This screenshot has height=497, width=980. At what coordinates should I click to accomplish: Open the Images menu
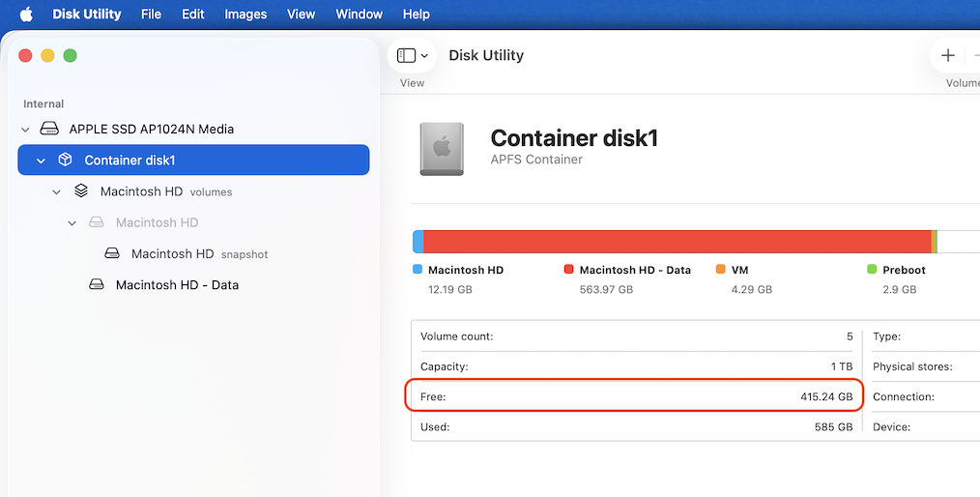coord(245,14)
